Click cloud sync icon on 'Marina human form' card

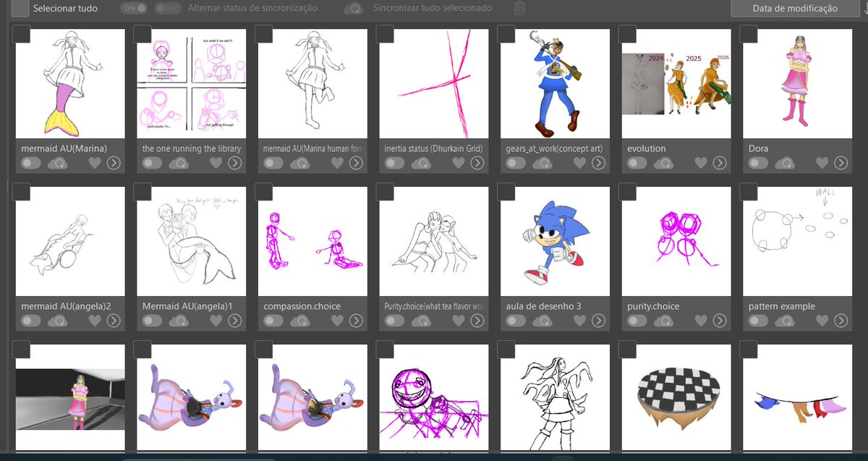point(300,164)
